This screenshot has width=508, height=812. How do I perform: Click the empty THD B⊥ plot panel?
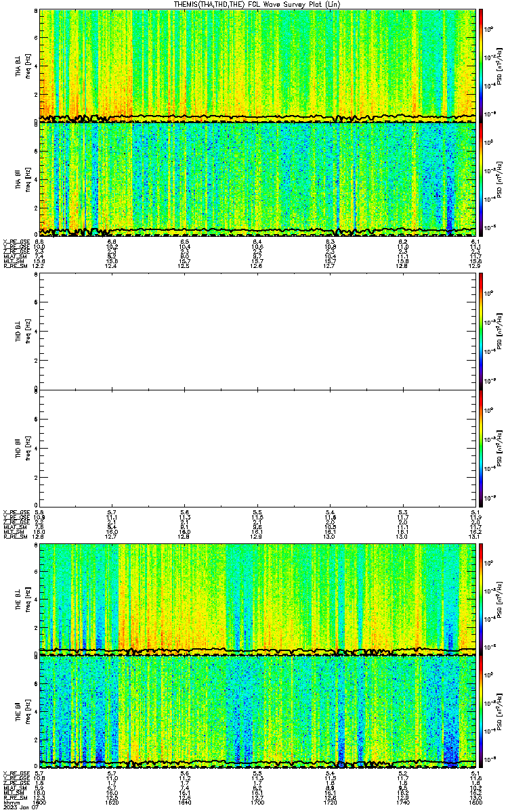click(258, 331)
